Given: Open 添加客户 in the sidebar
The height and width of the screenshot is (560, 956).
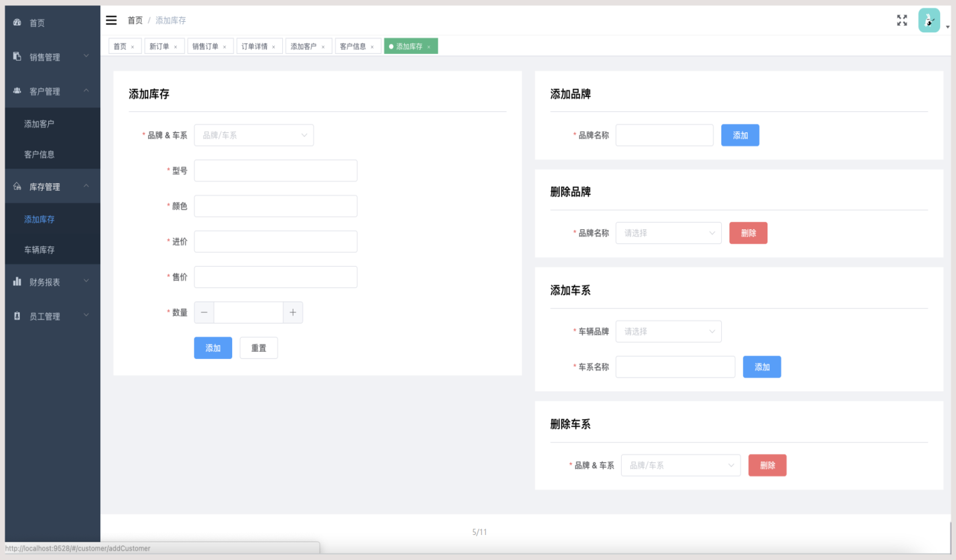Looking at the screenshot, I should tap(53, 124).
